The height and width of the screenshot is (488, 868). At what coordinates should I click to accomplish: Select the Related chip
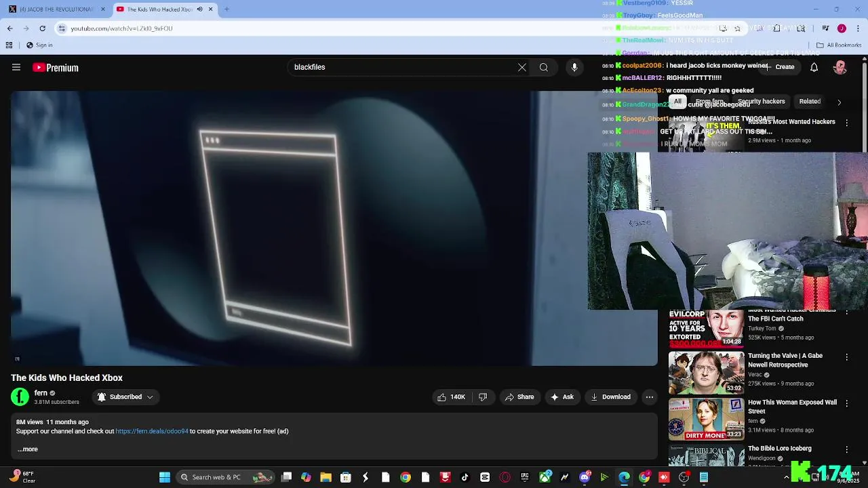[x=810, y=102]
